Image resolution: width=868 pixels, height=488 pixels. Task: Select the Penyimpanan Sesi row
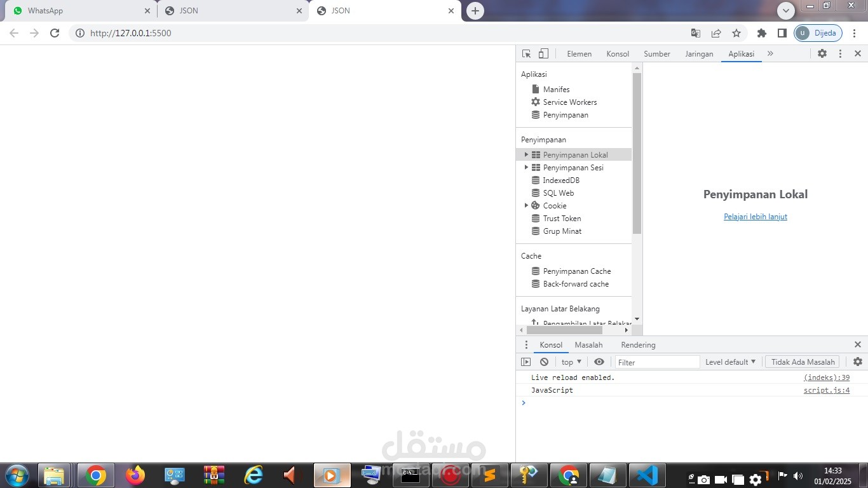(574, 168)
